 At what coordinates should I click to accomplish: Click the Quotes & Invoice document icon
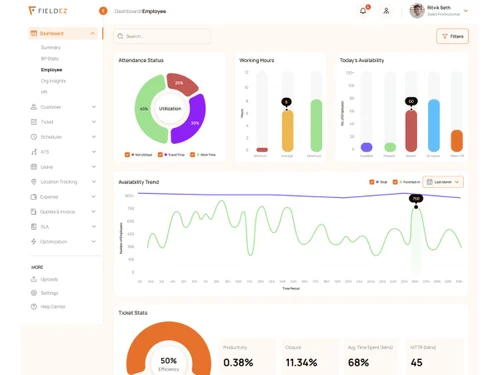[x=34, y=212]
